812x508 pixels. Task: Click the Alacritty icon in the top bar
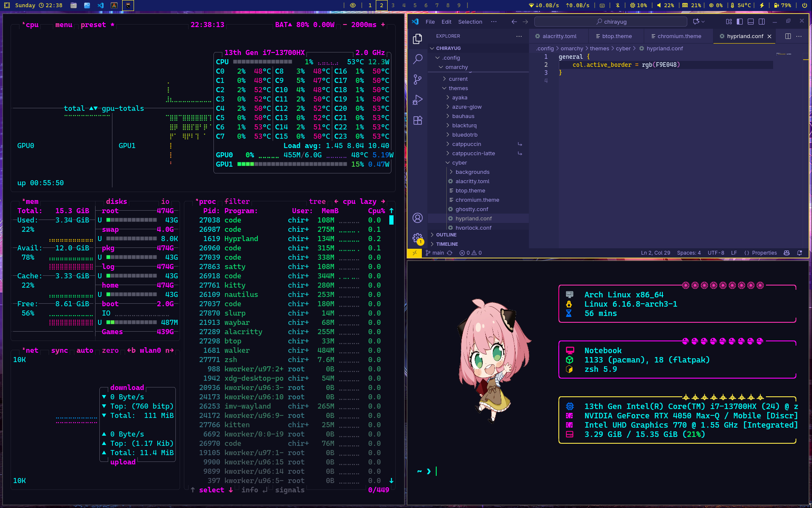coord(114,5)
